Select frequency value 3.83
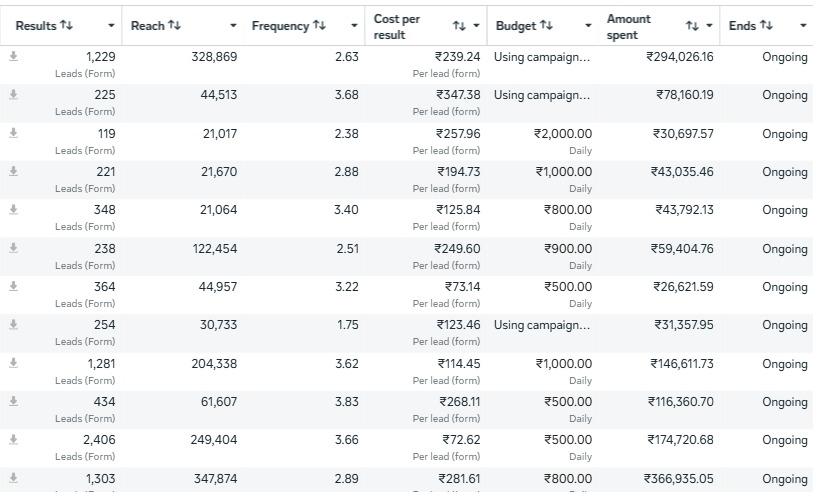The image size is (813, 492). coord(346,402)
